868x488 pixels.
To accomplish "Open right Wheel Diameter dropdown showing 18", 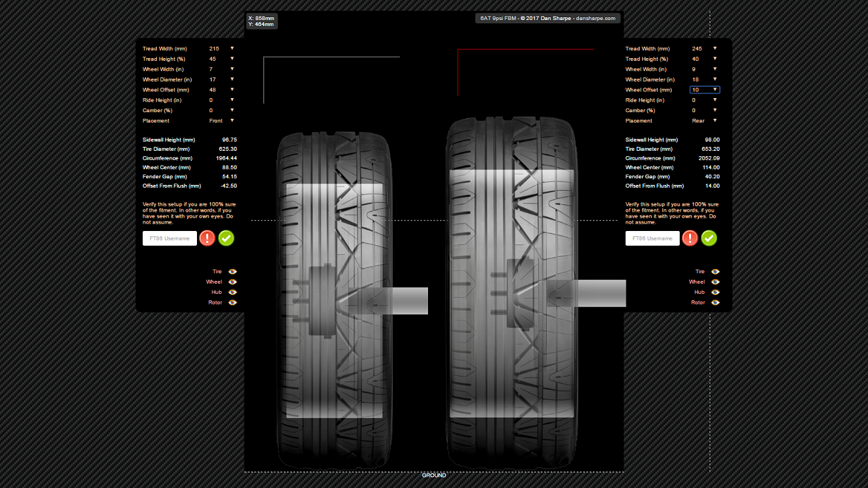I will (704, 79).
